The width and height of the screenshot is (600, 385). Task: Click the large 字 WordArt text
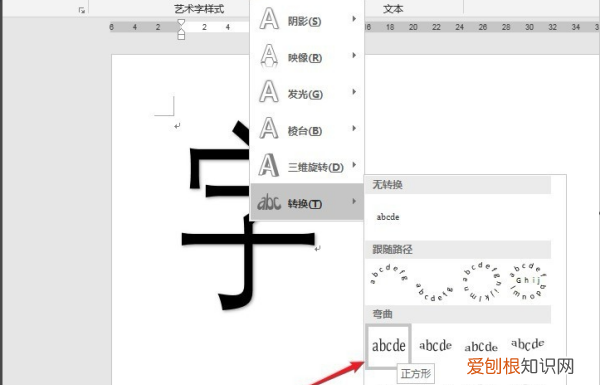point(248,216)
